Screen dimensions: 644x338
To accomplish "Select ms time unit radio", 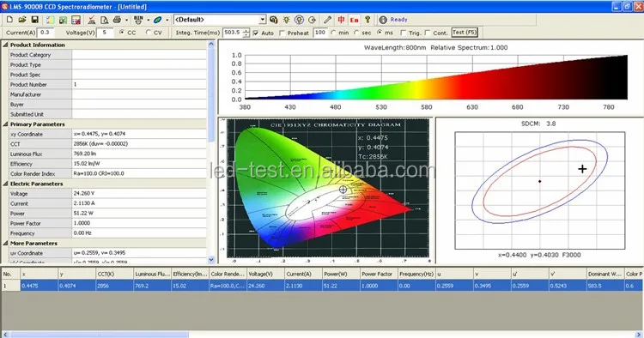I will 379,33.
